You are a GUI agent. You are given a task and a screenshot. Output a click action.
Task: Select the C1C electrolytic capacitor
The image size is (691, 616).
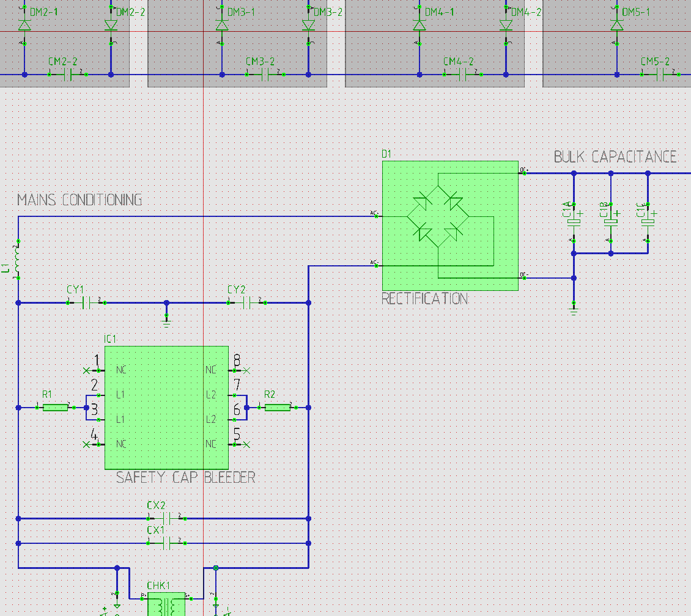tap(648, 222)
